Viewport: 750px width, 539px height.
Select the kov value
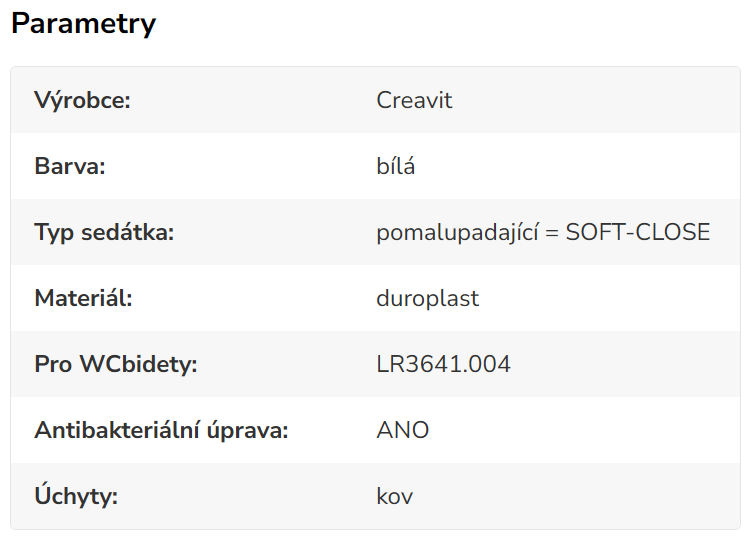(x=395, y=496)
